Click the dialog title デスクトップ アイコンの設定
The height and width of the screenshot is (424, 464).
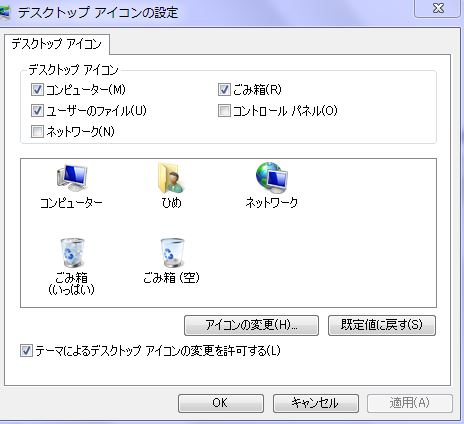coord(98,13)
